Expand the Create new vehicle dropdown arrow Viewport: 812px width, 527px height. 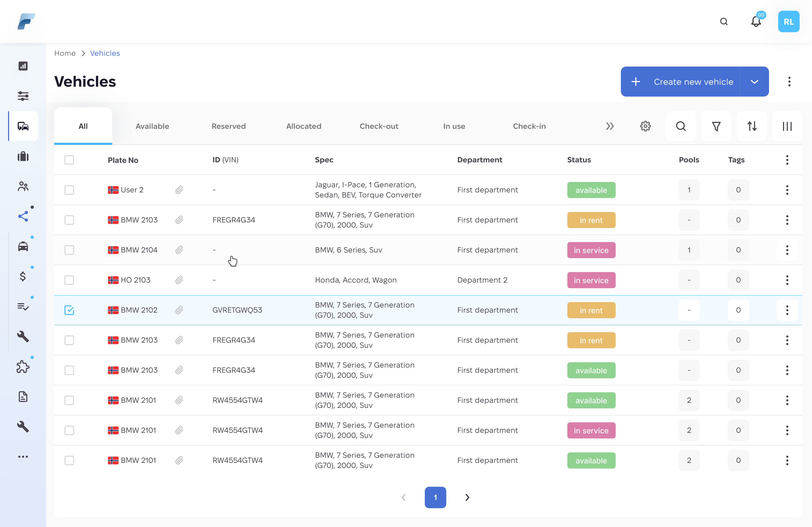click(754, 82)
